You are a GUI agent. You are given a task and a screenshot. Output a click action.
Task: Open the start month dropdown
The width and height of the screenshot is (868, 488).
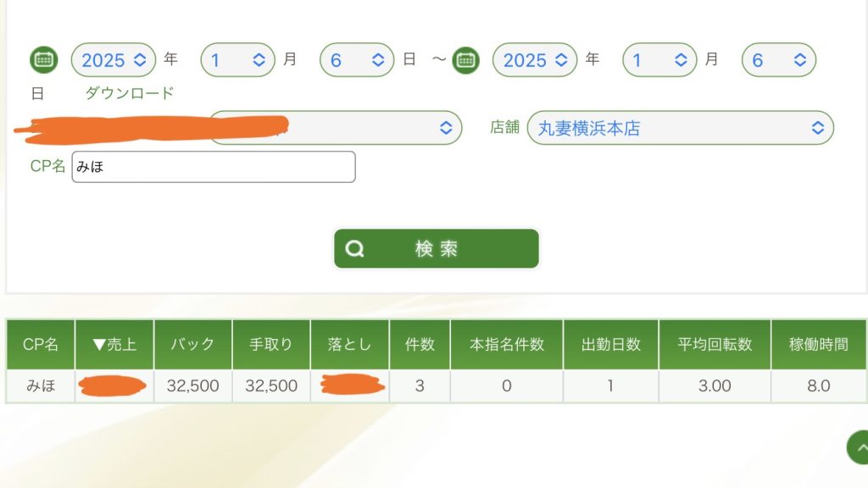237,60
